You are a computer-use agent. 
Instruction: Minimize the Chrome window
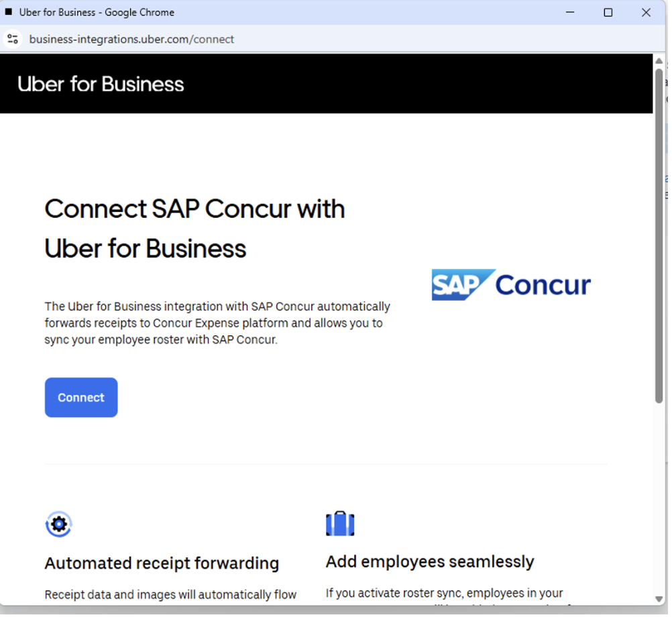coord(571,13)
